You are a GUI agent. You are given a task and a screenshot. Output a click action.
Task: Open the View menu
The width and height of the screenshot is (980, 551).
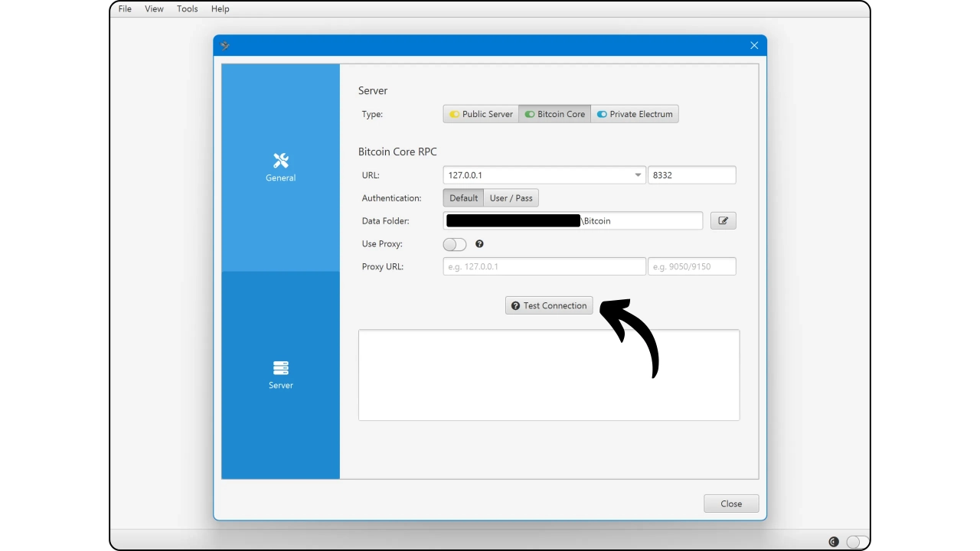click(154, 9)
